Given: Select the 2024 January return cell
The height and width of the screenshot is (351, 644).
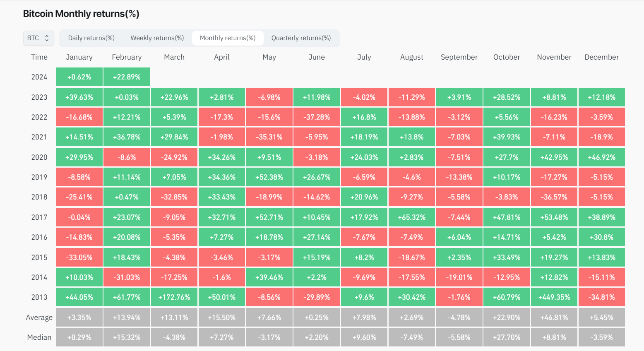Looking at the screenshot, I should click(x=79, y=77).
